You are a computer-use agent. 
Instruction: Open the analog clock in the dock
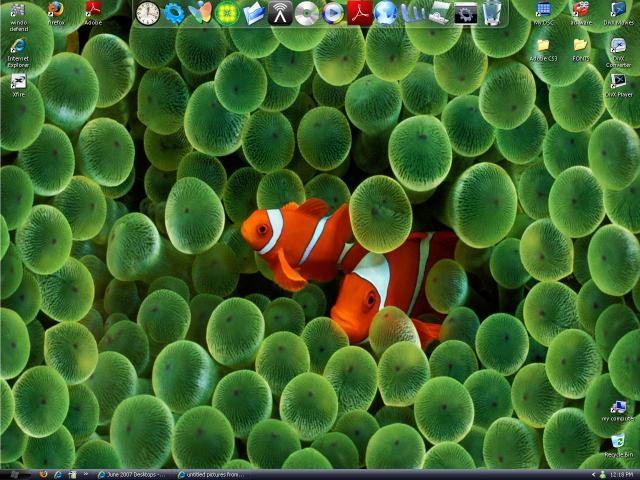[147, 13]
